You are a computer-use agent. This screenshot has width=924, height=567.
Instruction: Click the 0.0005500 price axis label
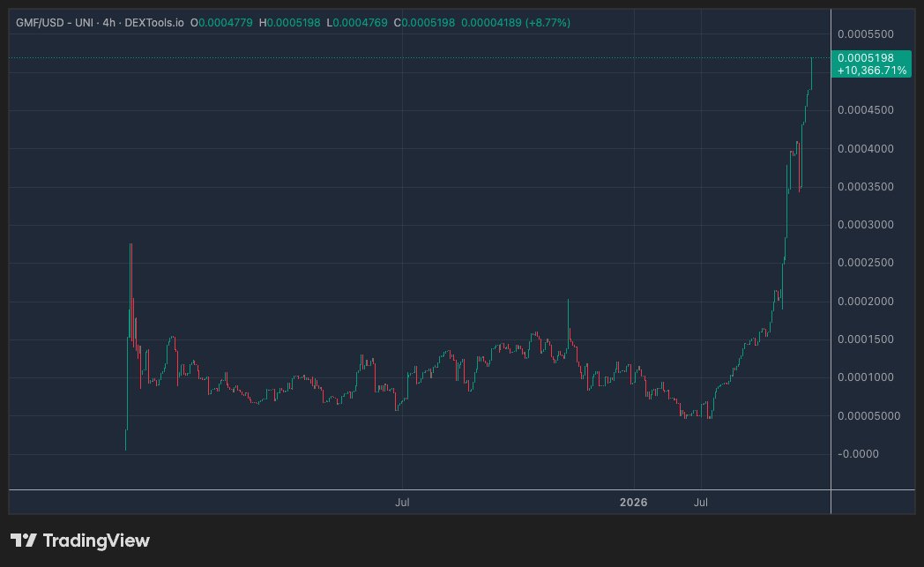point(866,34)
